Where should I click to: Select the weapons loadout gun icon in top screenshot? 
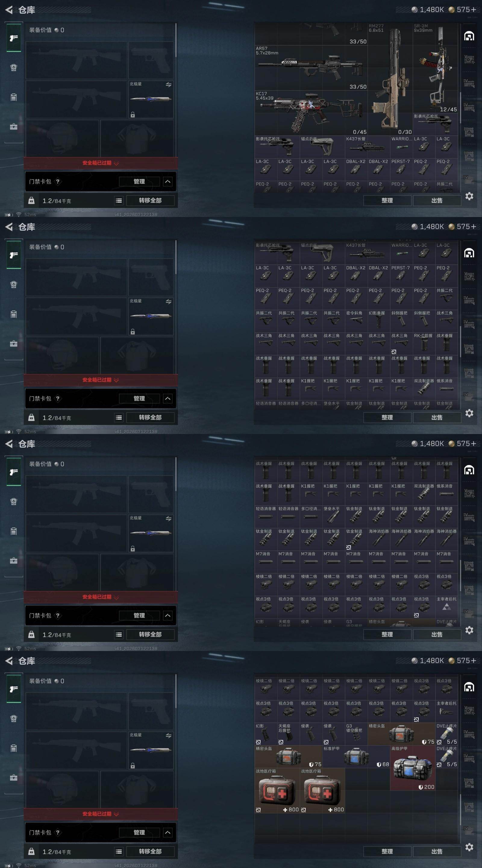[x=14, y=38]
